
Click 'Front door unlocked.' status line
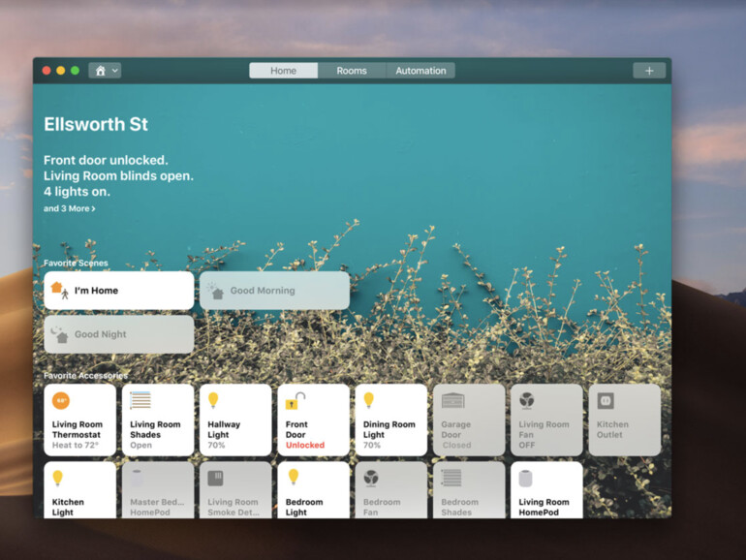point(106,160)
